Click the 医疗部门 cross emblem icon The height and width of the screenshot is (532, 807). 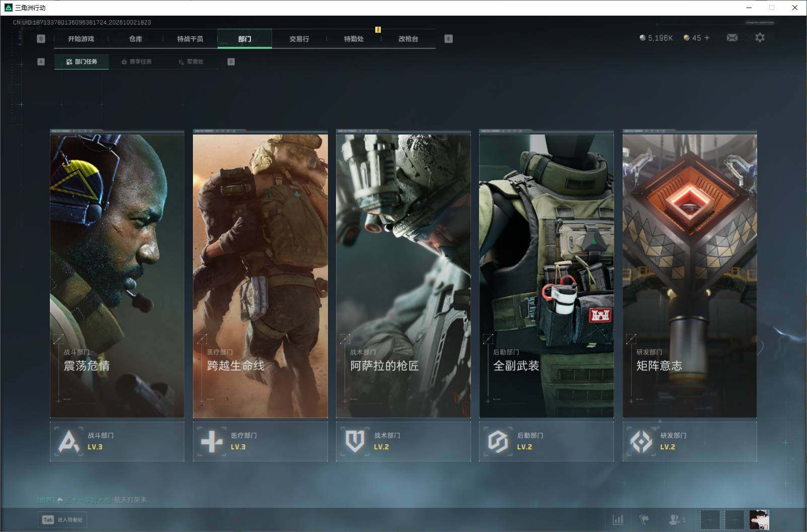pos(212,442)
